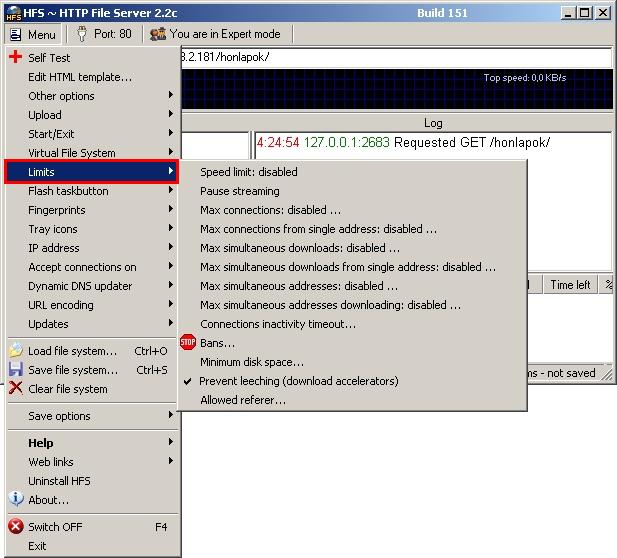Click the Port: 80 button
Screen dimensions: 617x558
(x=105, y=34)
